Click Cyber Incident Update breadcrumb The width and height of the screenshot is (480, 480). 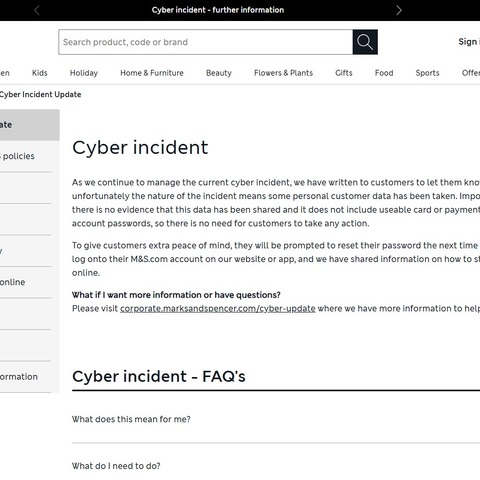(x=40, y=95)
